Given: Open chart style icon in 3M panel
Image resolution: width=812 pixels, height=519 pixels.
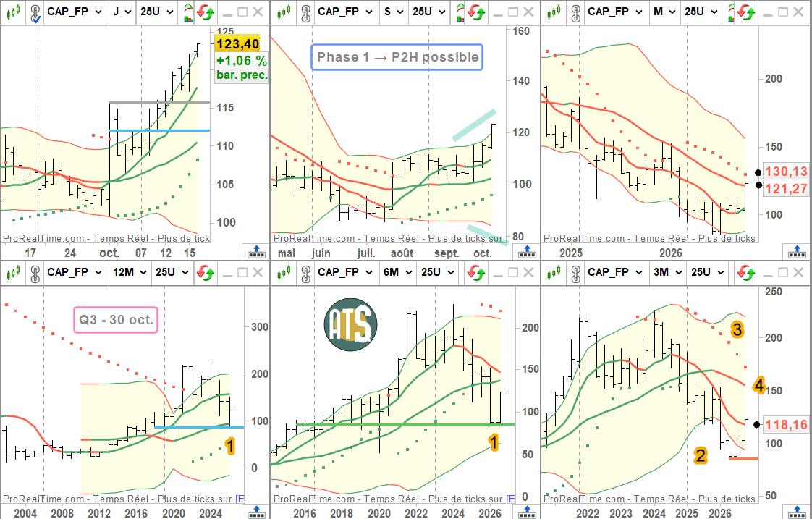Looking at the screenshot, I should click(x=554, y=272).
